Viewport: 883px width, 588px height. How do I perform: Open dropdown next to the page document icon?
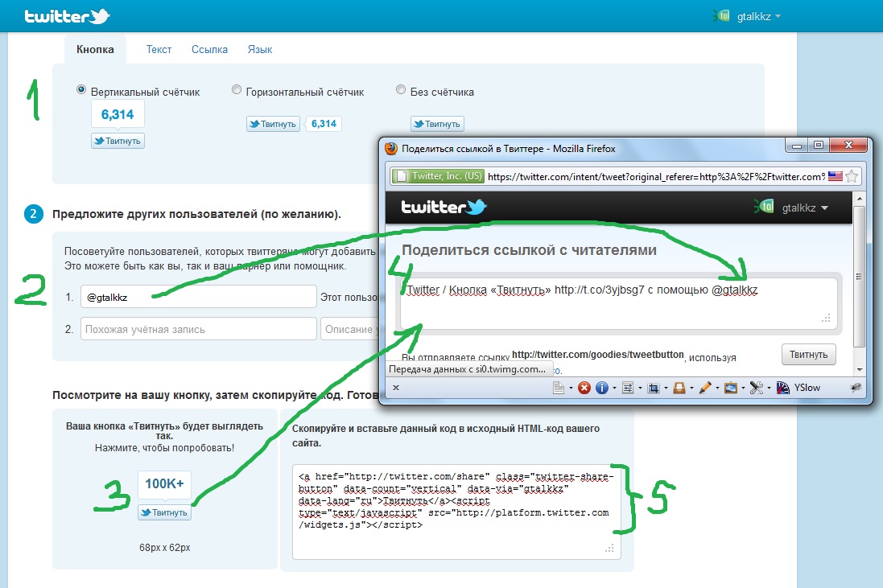[571, 388]
